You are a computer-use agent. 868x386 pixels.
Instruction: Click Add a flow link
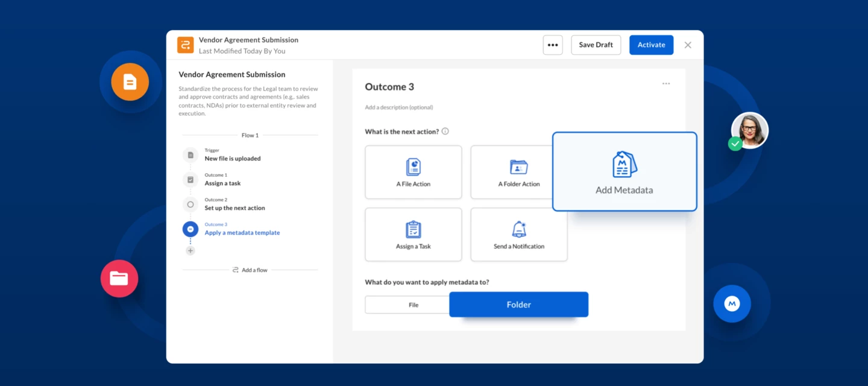click(250, 270)
